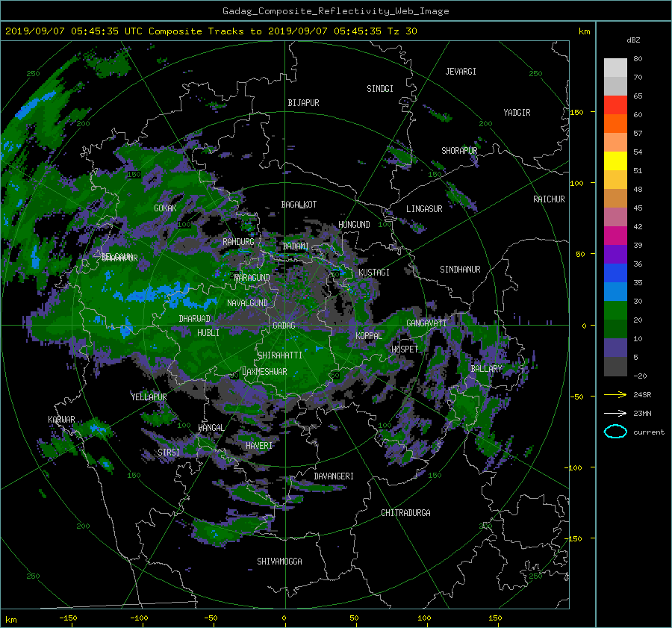This screenshot has width=672, height=628.
Task: Click the SINDHANUR city label
Action: coord(460,270)
